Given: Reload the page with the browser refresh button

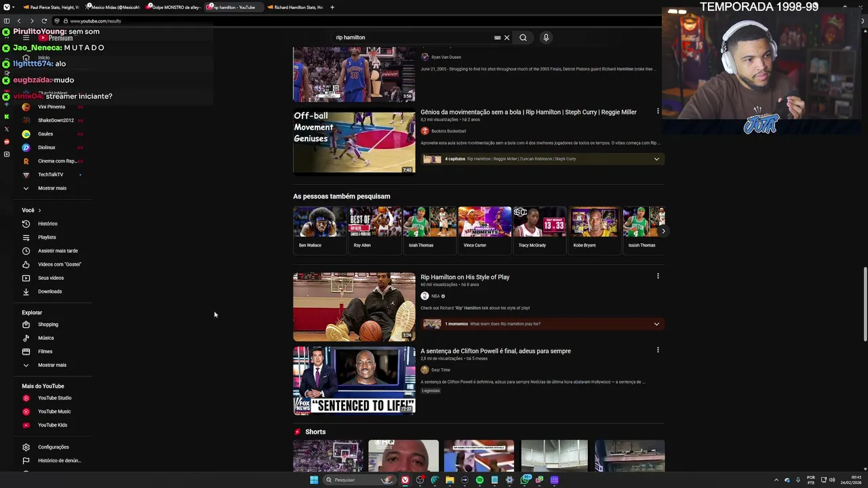Looking at the screenshot, I should click(44, 21).
